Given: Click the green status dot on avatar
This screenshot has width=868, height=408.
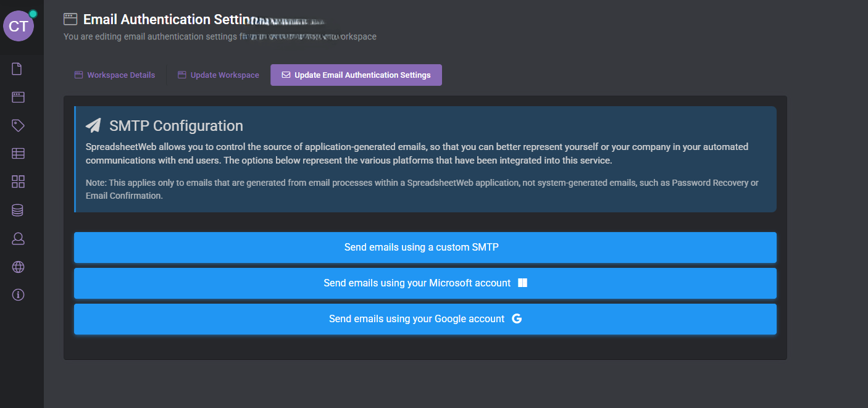Looking at the screenshot, I should [33, 14].
